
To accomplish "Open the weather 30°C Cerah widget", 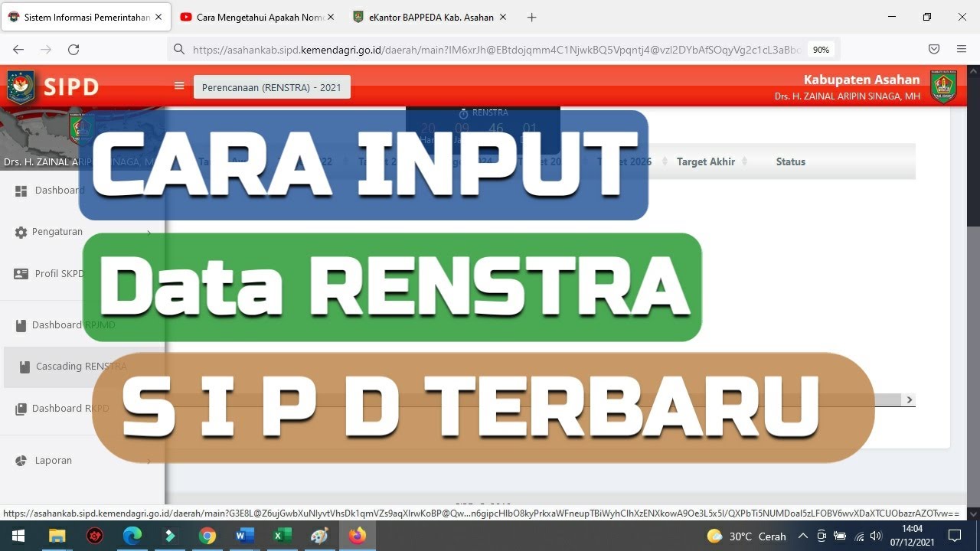I will pyautogui.click(x=746, y=536).
